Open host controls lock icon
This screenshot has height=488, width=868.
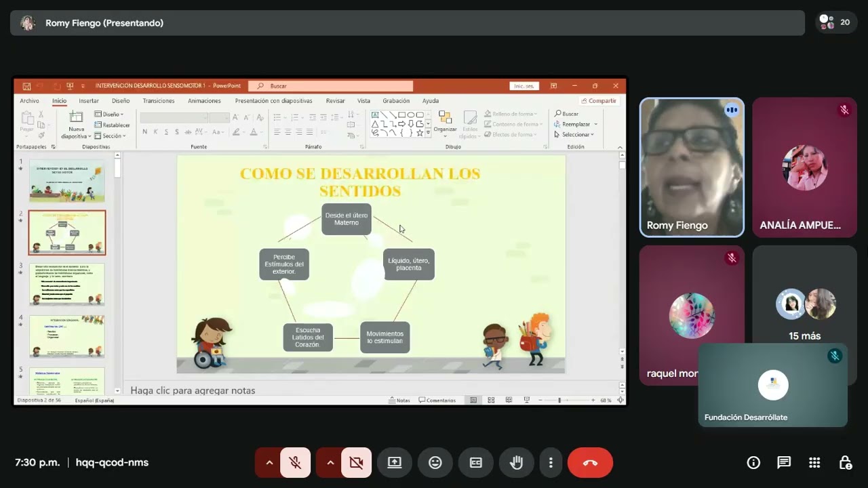point(845,462)
